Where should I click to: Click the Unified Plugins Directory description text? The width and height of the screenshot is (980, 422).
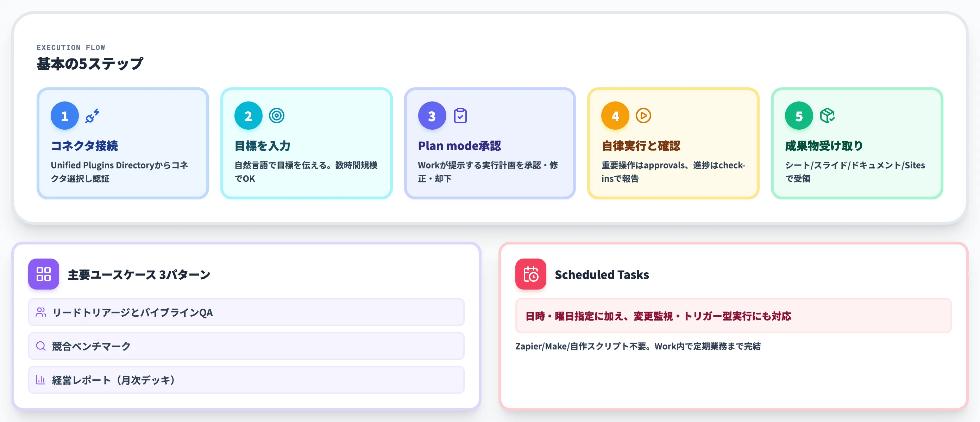pos(119,172)
